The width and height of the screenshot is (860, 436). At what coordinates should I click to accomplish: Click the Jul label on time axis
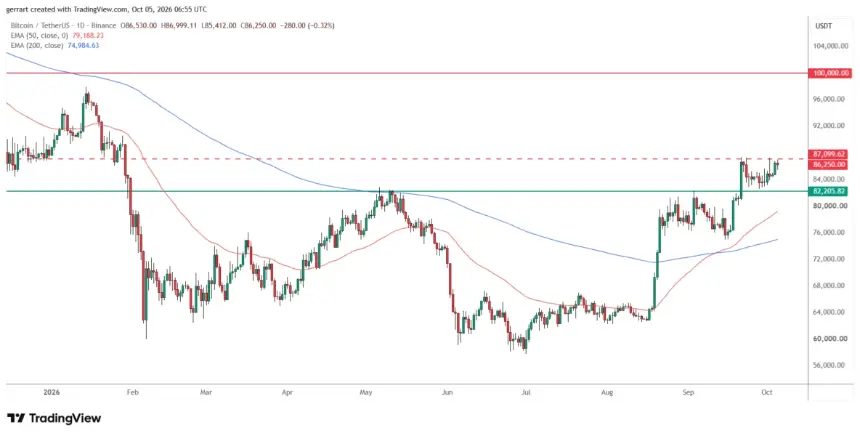point(526,393)
